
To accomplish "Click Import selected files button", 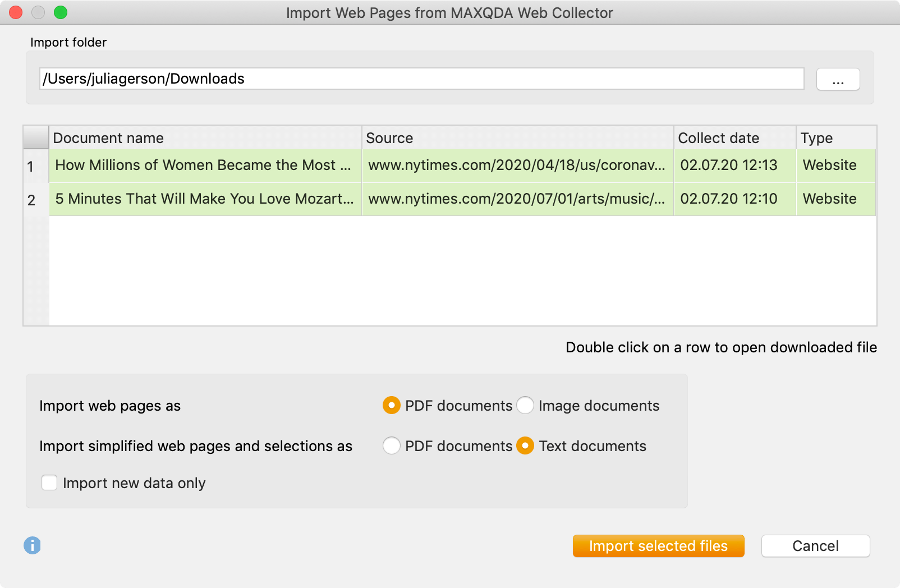I will tap(658, 546).
